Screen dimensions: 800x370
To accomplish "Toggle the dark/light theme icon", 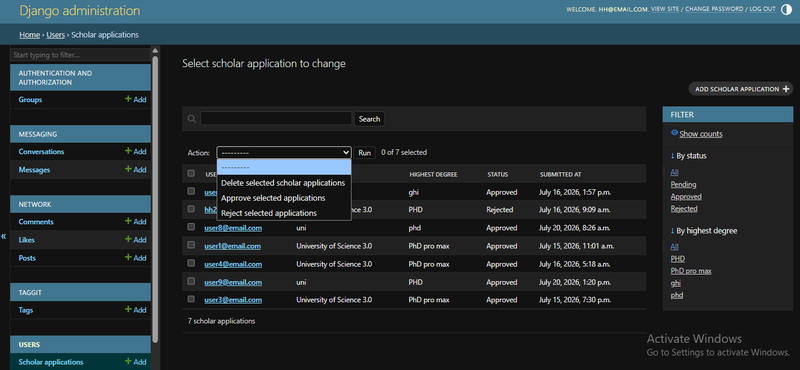I will (786, 9).
